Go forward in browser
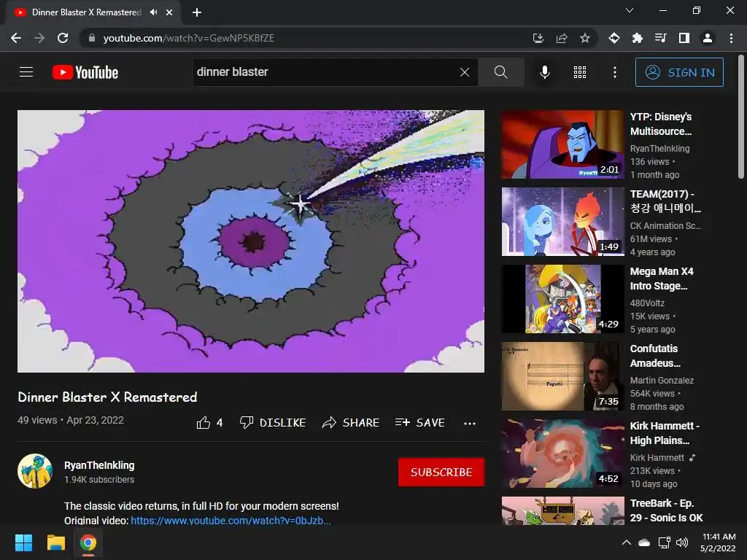This screenshot has height=560, width=747. click(x=39, y=38)
